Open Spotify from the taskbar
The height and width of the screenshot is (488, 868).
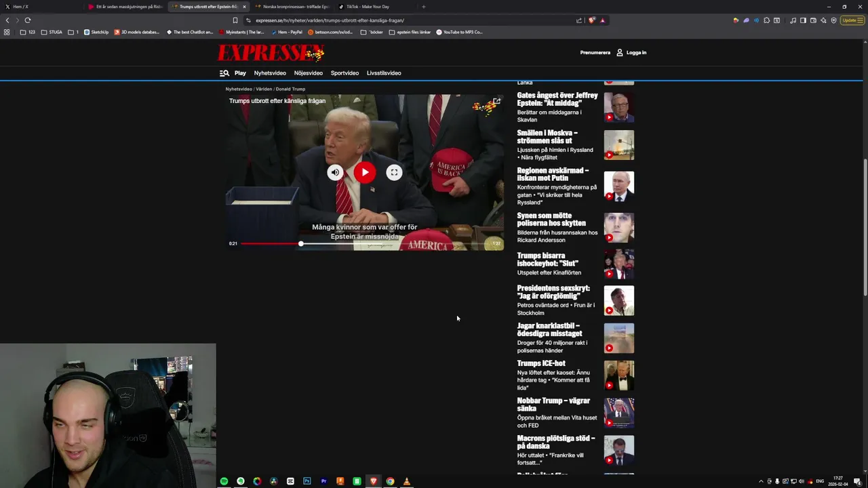[224, 481]
